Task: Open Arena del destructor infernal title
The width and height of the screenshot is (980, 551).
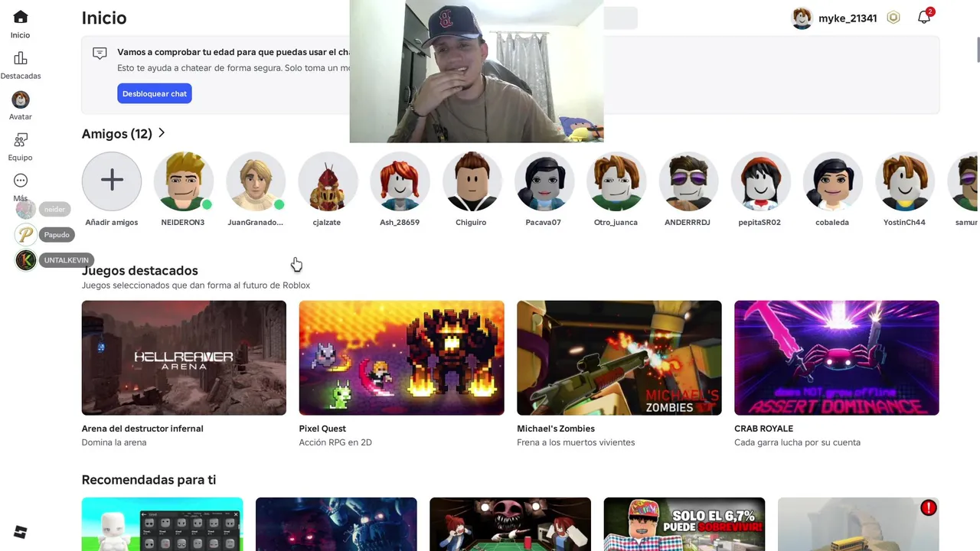Action: tap(142, 429)
